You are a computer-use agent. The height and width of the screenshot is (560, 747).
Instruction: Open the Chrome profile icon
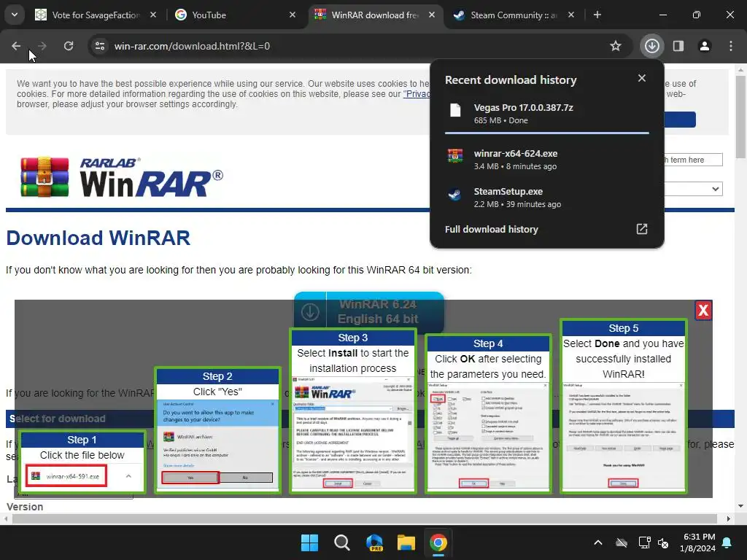705,46
